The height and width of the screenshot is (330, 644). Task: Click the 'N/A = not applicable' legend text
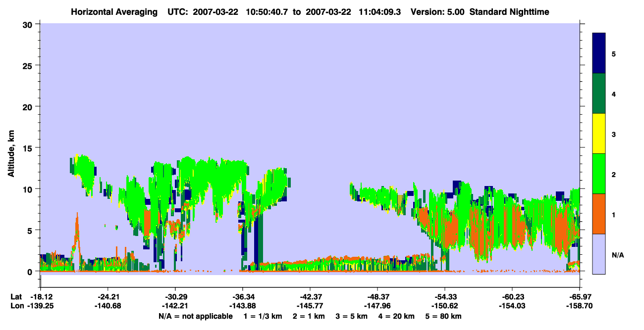pos(195,316)
